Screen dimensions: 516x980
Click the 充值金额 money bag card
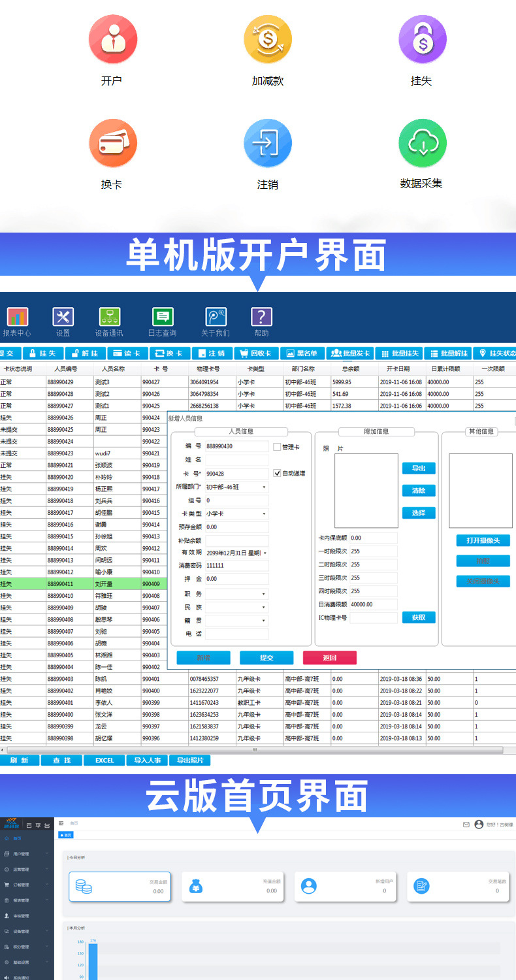click(233, 887)
